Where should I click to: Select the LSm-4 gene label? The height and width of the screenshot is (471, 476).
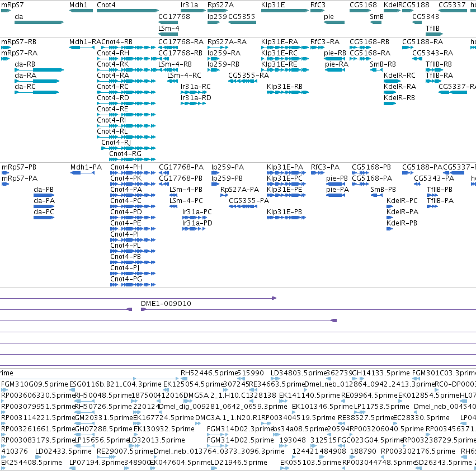pyautogui.click(x=169, y=28)
